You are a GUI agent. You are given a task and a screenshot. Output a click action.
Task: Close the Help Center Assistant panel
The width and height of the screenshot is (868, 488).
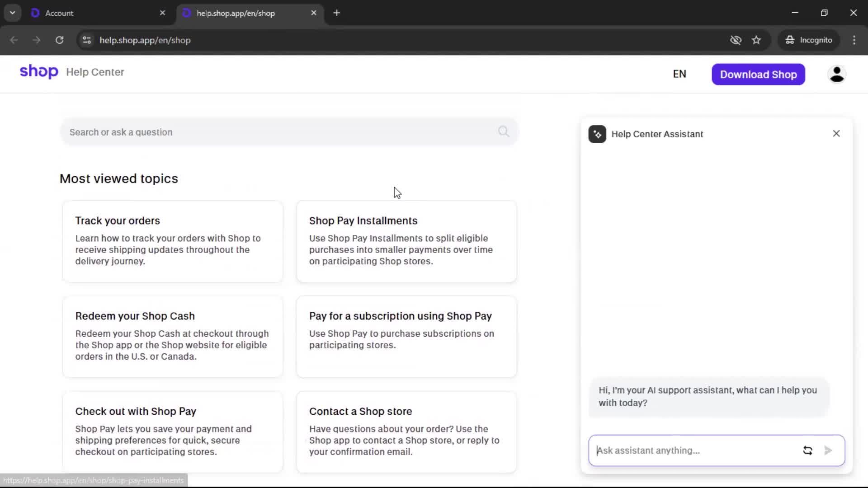836,133
